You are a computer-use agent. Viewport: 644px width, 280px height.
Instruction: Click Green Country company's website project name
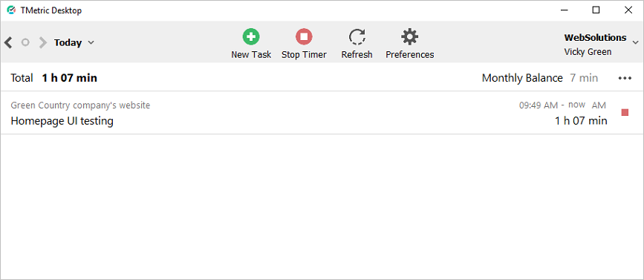click(x=80, y=105)
